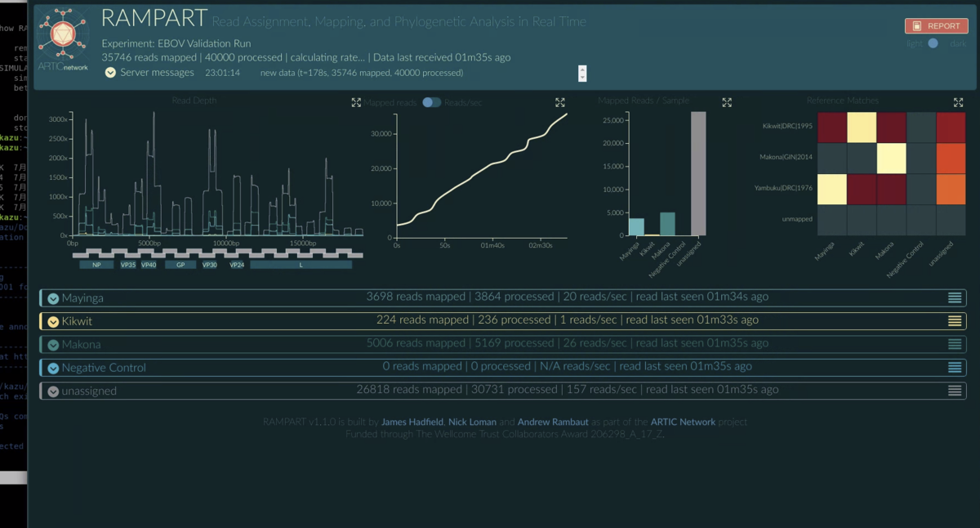
Task: Select the Makona GIN 2014 Makona heatmap cell
Action: click(892, 159)
